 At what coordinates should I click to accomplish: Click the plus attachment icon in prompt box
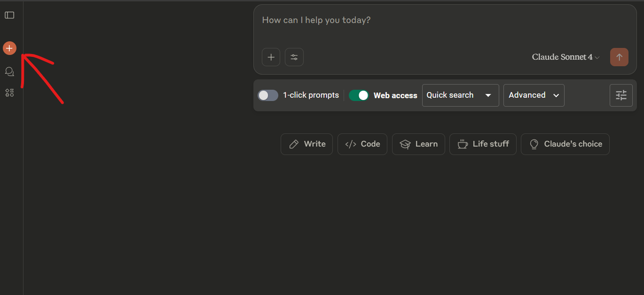pos(271,57)
